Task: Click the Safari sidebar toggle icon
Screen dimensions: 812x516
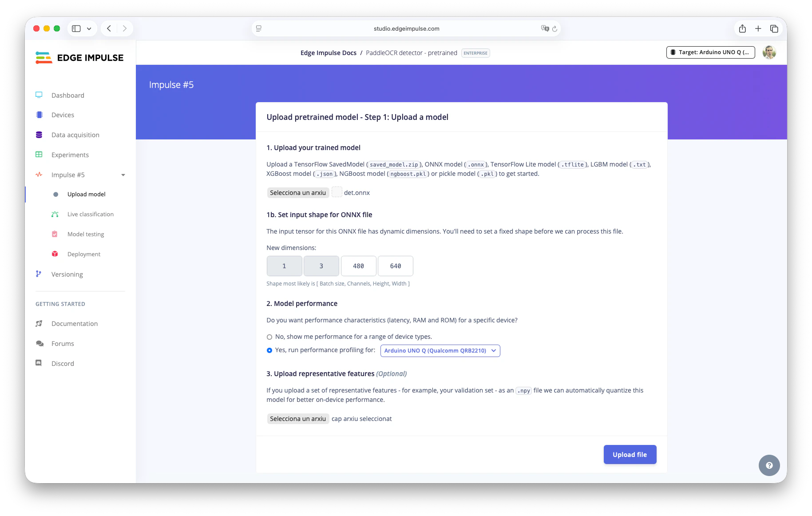Action: click(x=76, y=28)
